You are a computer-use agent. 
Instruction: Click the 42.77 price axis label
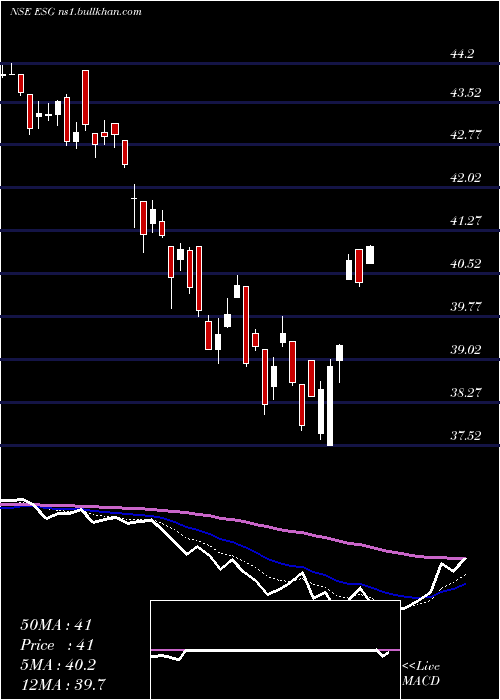[466, 135]
